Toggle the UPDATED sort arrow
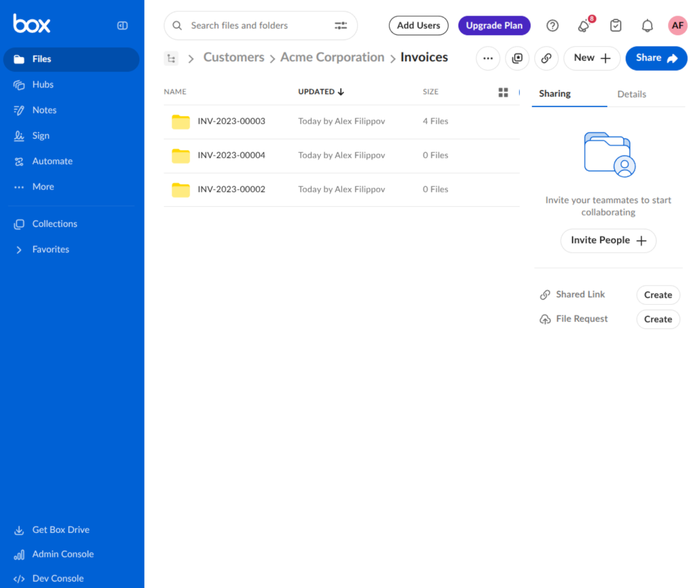The height and width of the screenshot is (588, 700). (341, 92)
